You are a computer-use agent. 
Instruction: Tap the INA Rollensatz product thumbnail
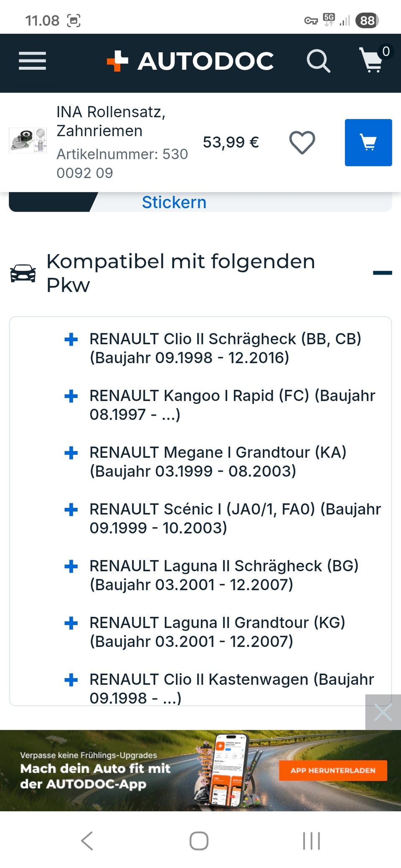[x=28, y=141]
